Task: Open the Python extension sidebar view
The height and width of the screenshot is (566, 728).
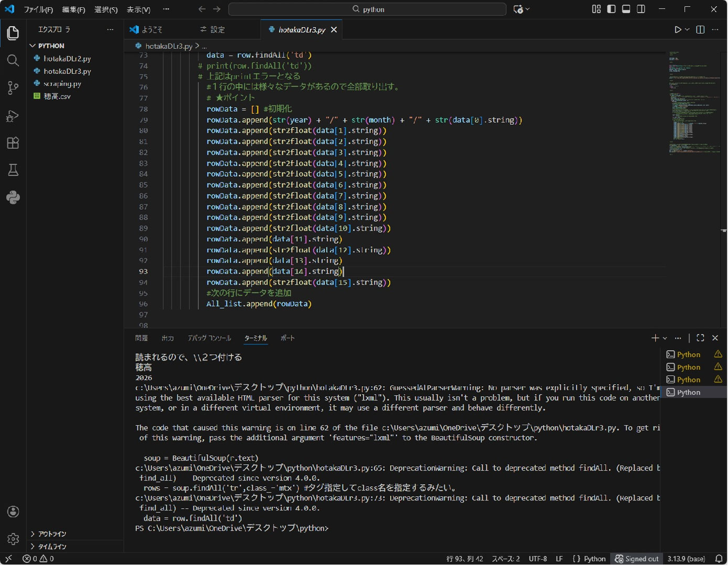Action: pos(13,198)
